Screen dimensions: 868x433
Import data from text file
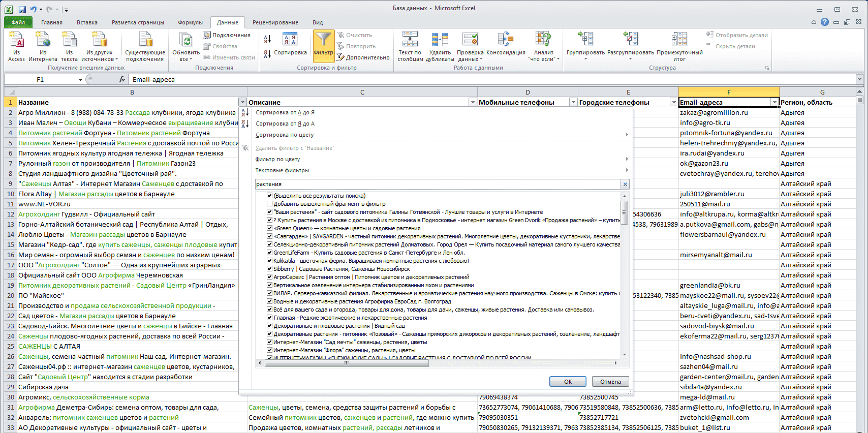click(x=69, y=47)
